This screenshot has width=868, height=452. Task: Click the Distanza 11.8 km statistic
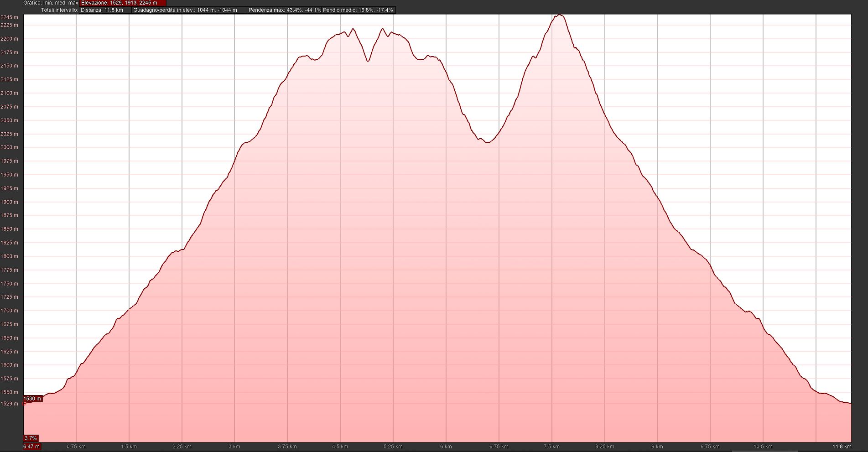[105, 10]
